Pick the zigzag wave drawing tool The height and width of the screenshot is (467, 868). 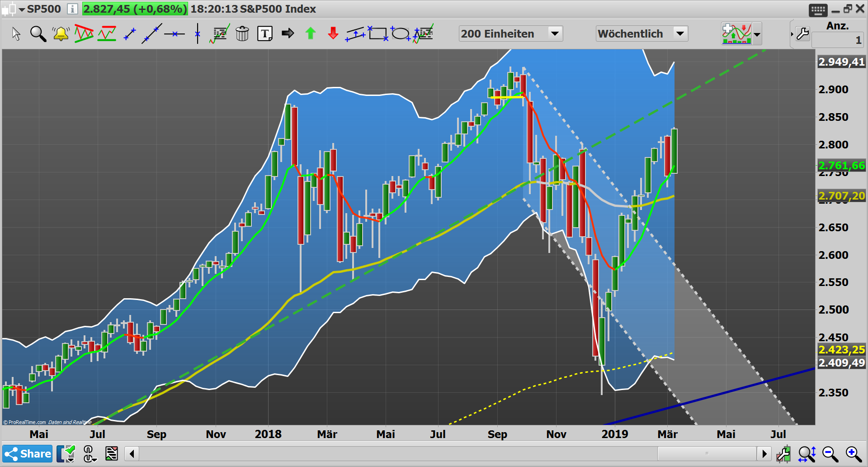[107, 34]
